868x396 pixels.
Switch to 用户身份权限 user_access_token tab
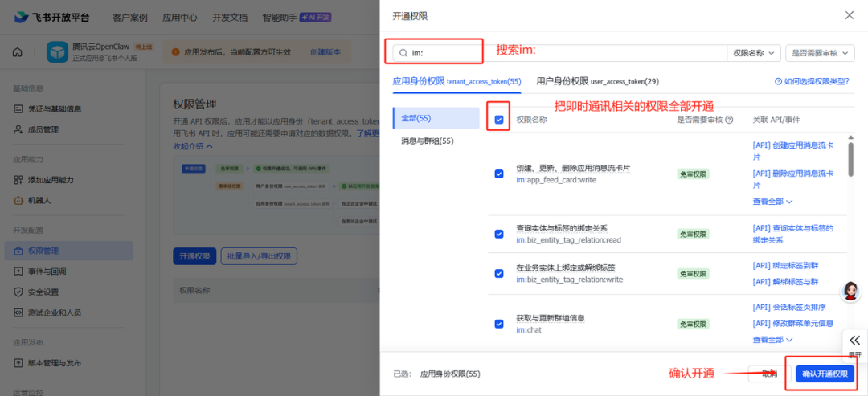(x=597, y=81)
